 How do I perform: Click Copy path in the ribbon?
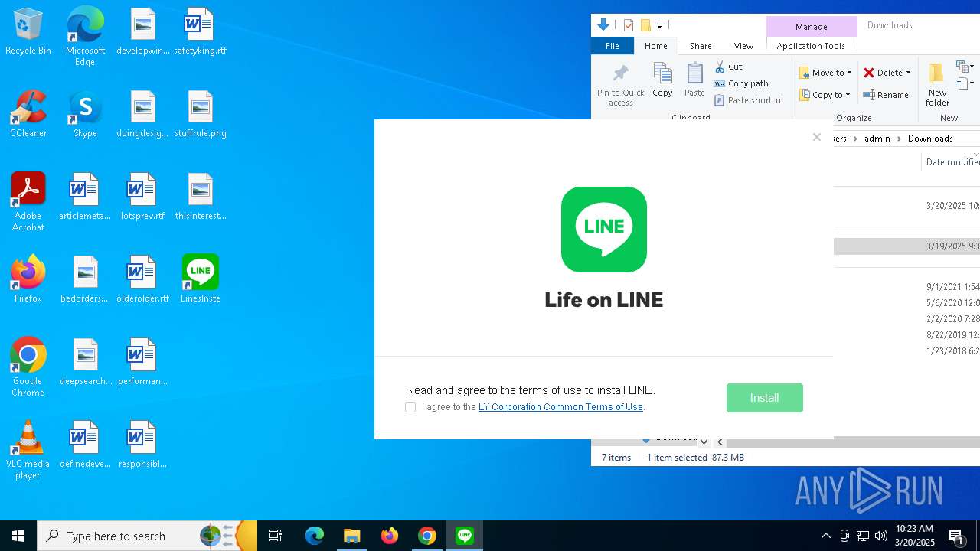(741, 83)
